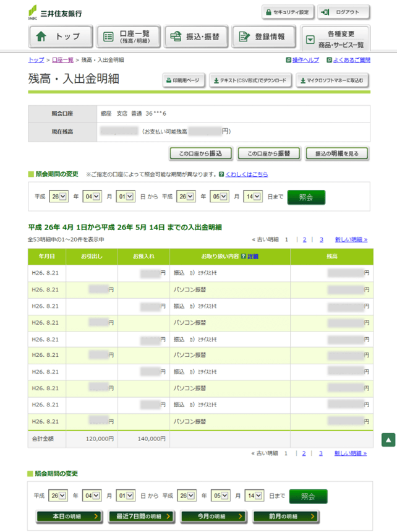Open start month dropdown in top period form

click(x=92, y=197)
